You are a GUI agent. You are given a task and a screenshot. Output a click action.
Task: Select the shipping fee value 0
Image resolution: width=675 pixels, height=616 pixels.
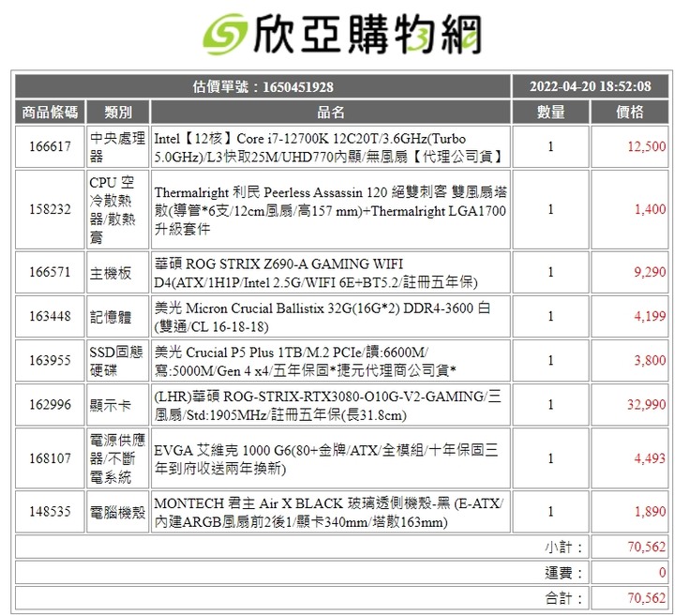click(663, 572)
